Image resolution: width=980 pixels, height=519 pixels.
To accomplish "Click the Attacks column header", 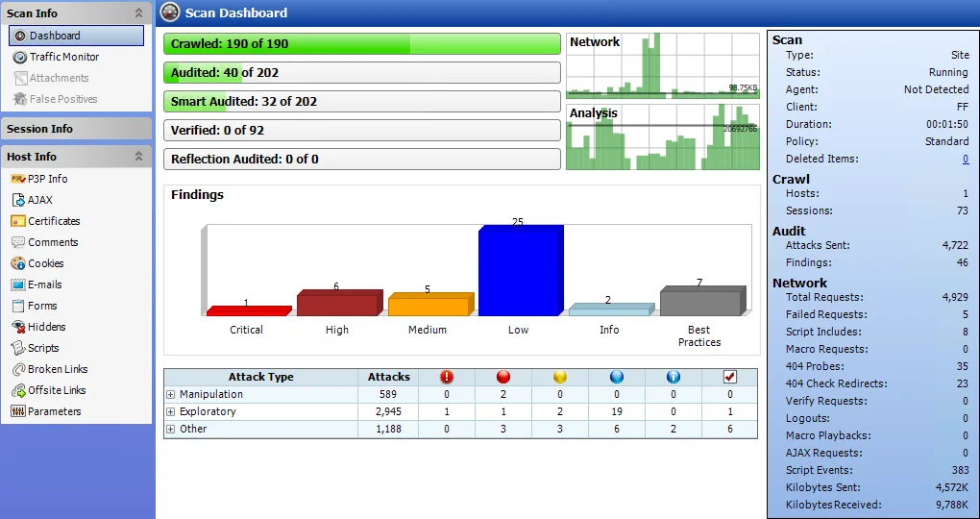I will (x=388, y=377).
